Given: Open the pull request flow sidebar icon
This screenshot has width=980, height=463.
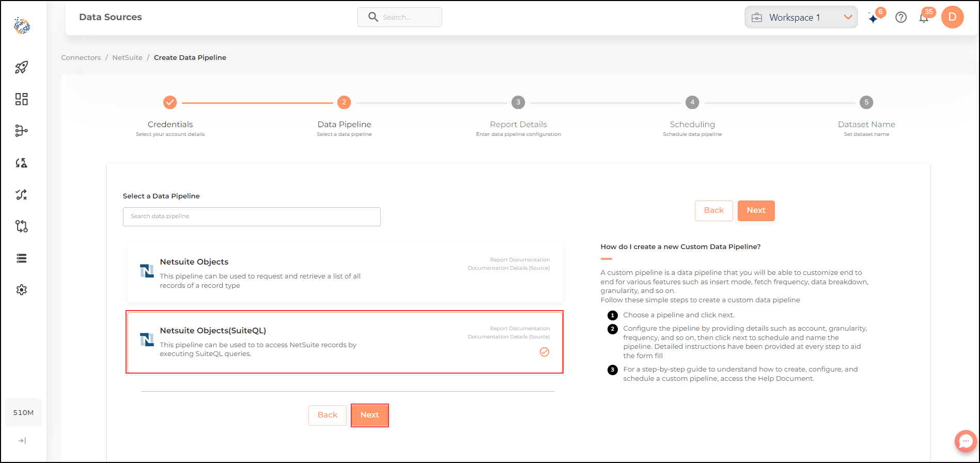Looking at the screenshot, I should point(22,226).
